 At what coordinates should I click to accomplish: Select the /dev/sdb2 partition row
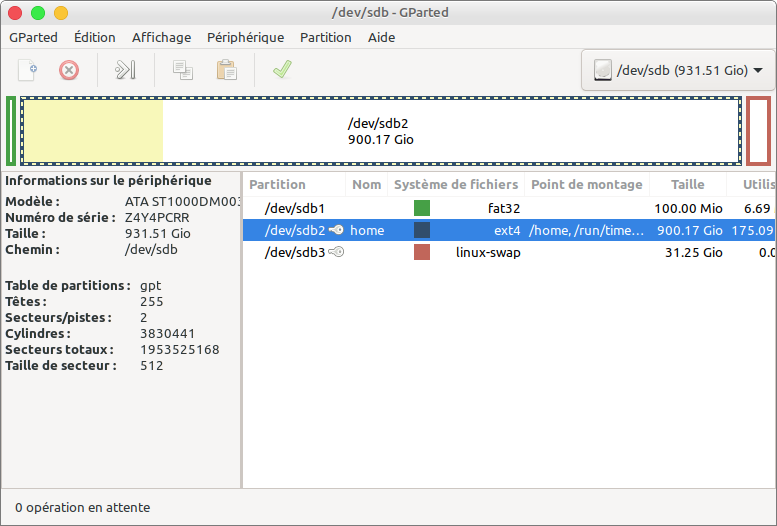pos(509,230)
